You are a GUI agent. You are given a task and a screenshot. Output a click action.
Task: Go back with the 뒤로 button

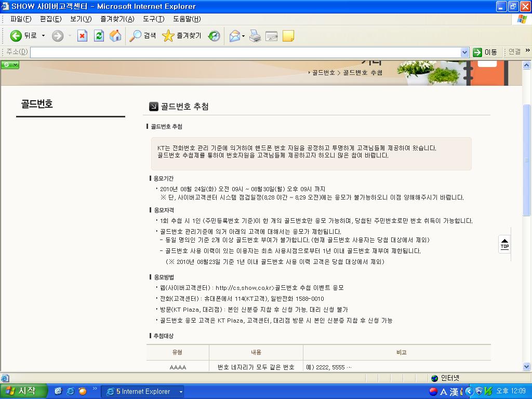23,36
